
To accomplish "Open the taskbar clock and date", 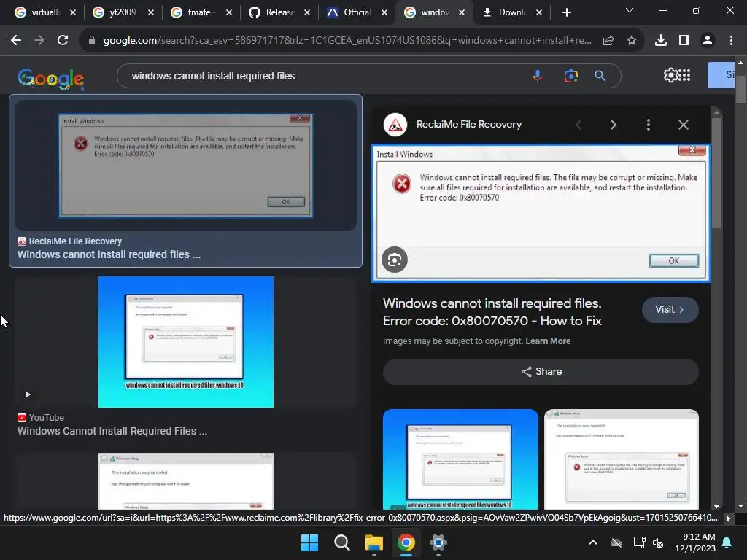I will click(695, 542).
